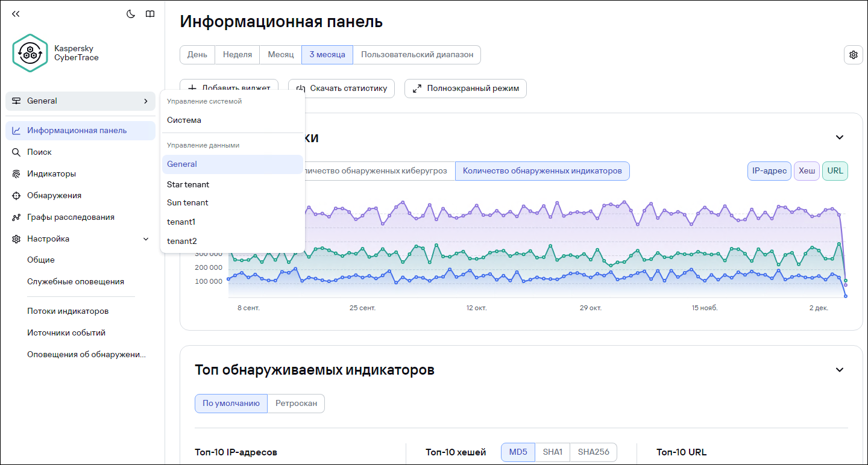Collapse the sidebar with double-chevron icon
The image size is (868, 465).
click(x=16, y=14)
